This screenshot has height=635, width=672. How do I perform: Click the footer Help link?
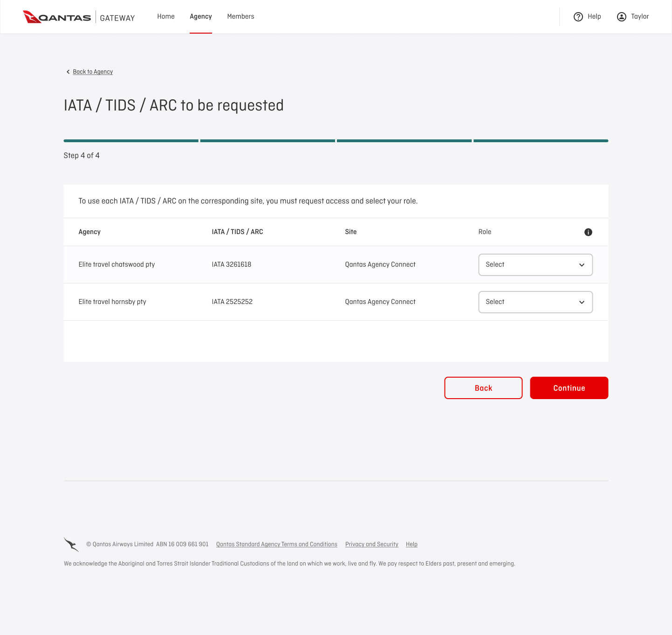pos(411,544)
